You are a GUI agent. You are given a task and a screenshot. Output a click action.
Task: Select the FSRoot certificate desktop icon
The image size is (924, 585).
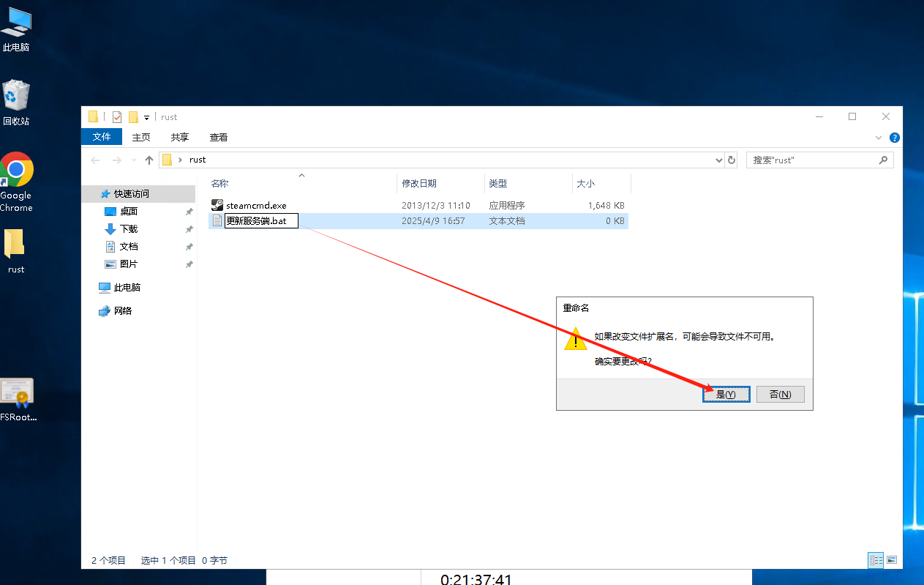point(18,400)
